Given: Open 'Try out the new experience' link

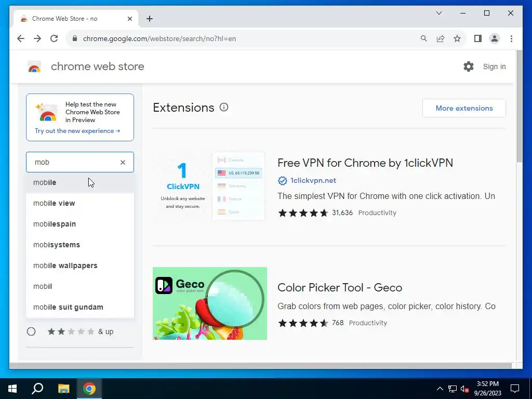Looking at the screenshot, I should [77, 131].
